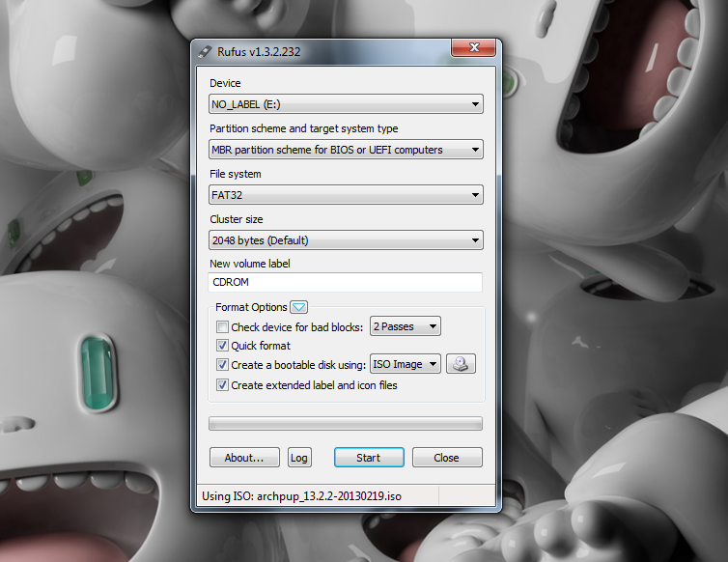
Task: Close the Rufus window with red X
Action: 473,47
